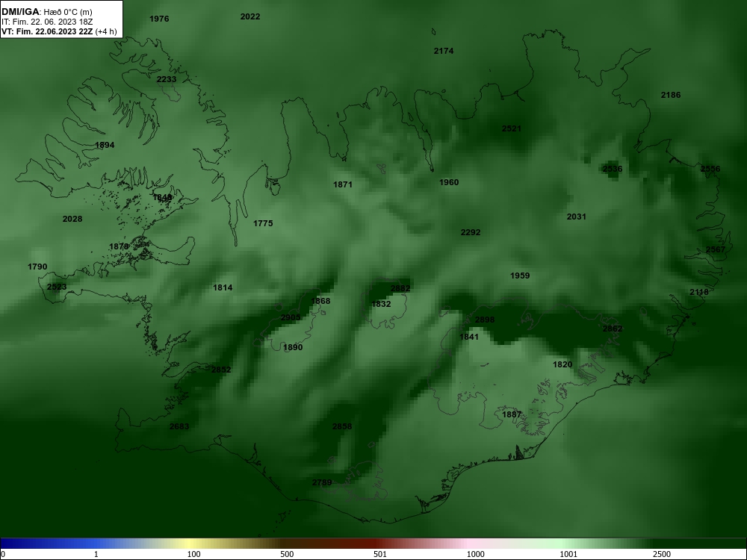Click the map value 2186
The width and height of the screenshot is (747, 560).
(671, 96)
